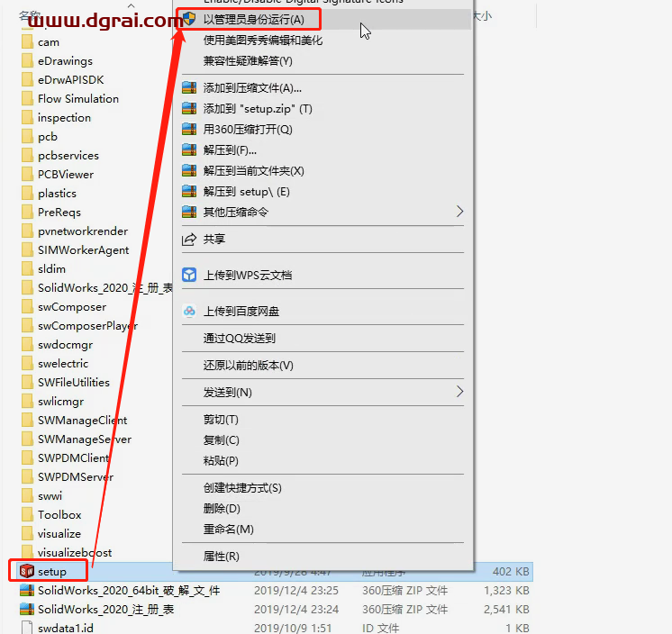Click zip icon of SolidWorks_2020_注_册_表 archive
The image size is (672, 634).
(x=27, y=609)
